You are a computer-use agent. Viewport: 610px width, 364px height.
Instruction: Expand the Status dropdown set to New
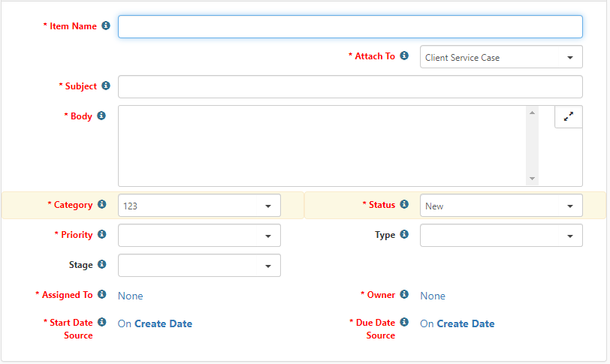coord(500,206)
